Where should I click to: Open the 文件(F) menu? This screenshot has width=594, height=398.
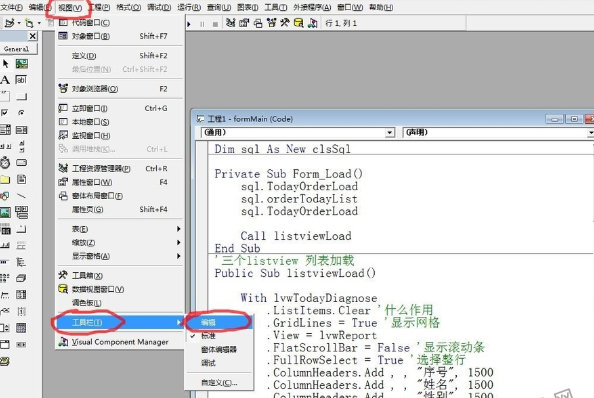pos(11,7)
